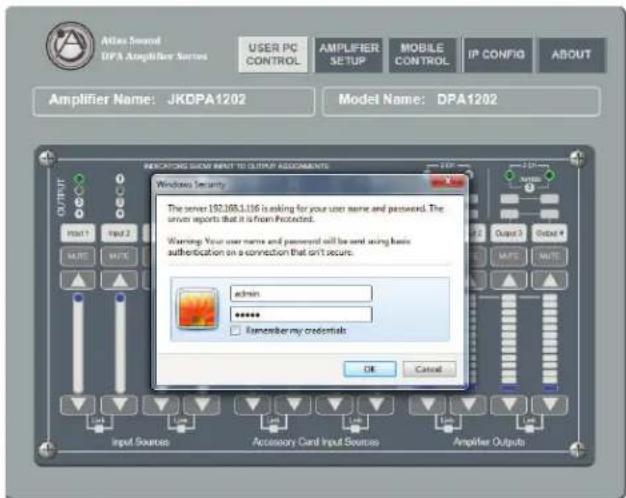
Task: Mute the Output 4 channel
Action: click(550, 256)
